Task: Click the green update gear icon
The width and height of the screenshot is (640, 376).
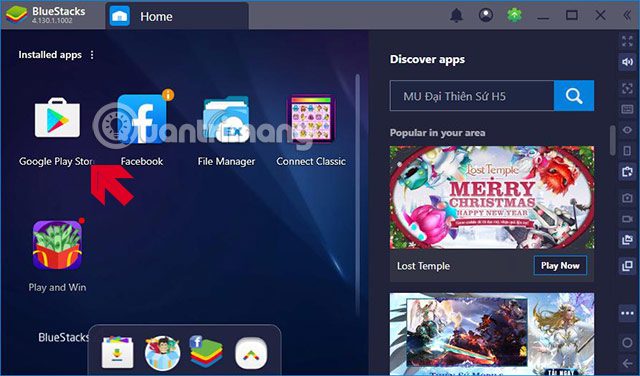Action: click(x=515, y=16)
